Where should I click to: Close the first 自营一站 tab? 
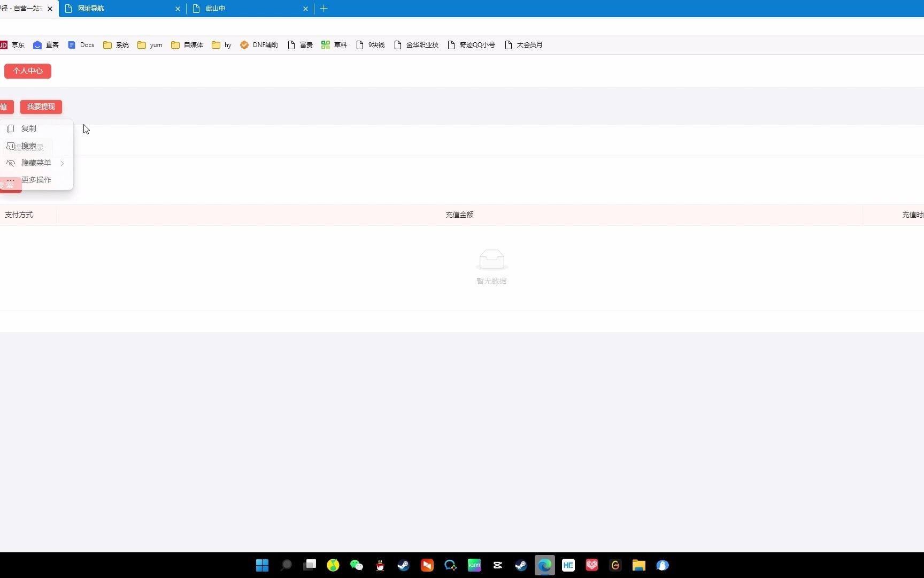(x=50, y=9)
